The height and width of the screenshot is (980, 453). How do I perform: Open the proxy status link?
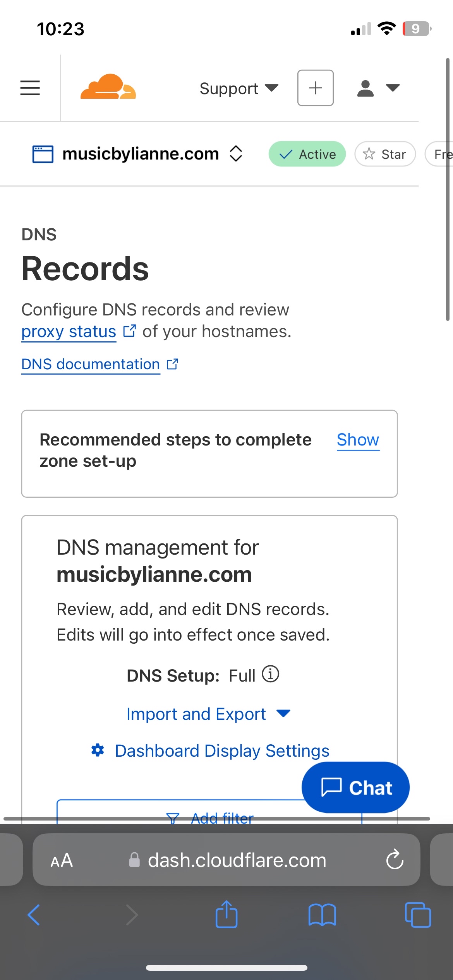pos(69,332)
